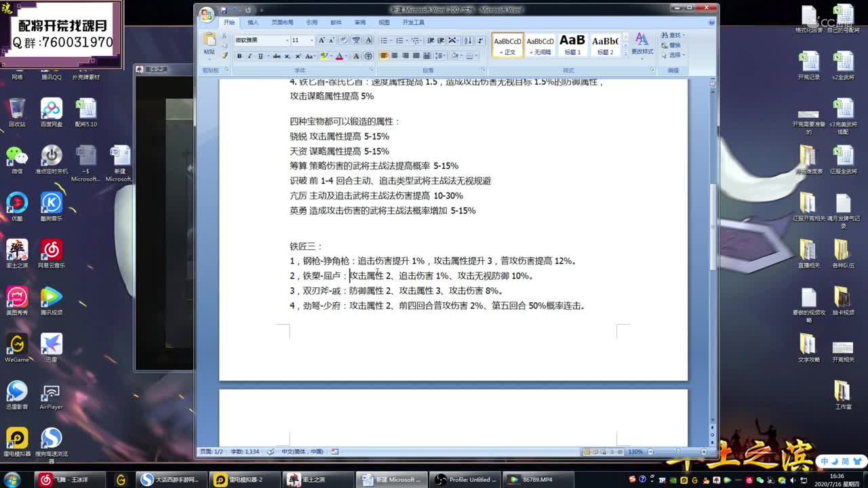Image resolution: width=868 pixels, height=488 pixels.
Task: Click the zoom in plus button
Action: 703,451
